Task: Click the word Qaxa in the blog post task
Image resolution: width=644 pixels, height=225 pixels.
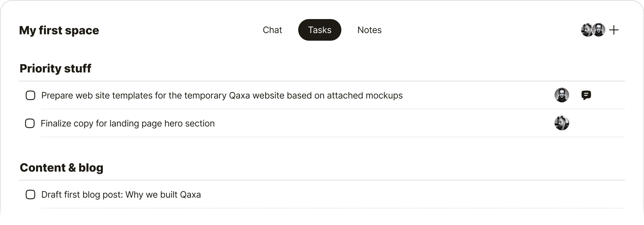Action: [190, 194]
